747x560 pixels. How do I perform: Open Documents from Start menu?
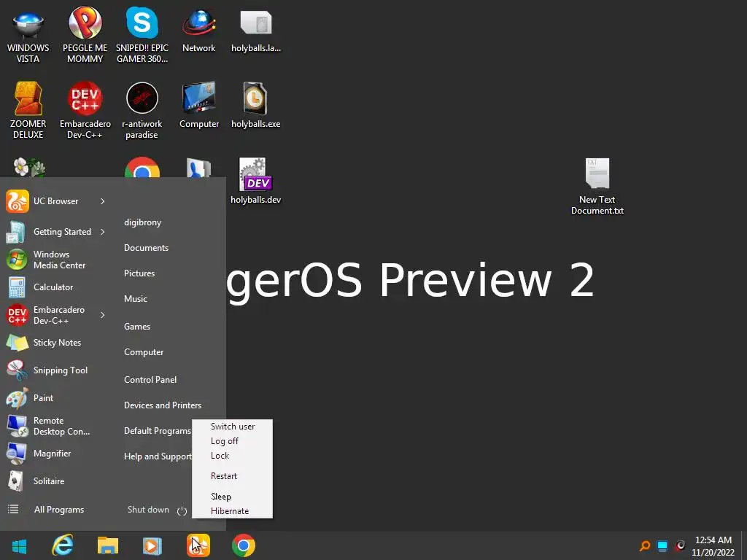pos(146,248)
